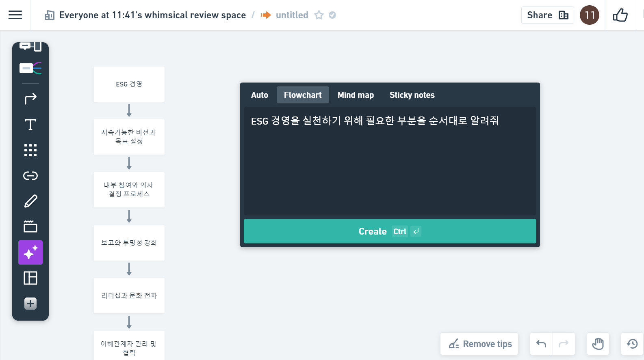Image resolution: width=644 pixels, height=360 pixels.
Task: Click the undo arrow button
Action: tap(541, 344)
